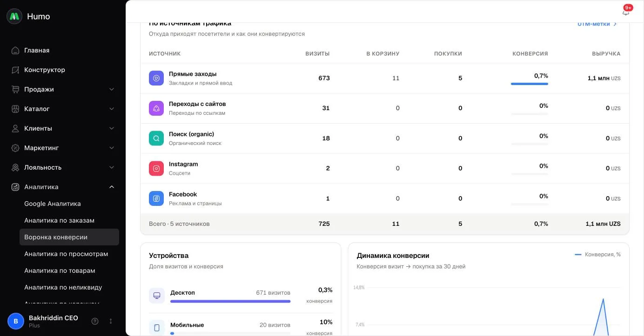Click the Мобильные phone icon
This screenshot has width=644, height=336.
tap(157, 328)
